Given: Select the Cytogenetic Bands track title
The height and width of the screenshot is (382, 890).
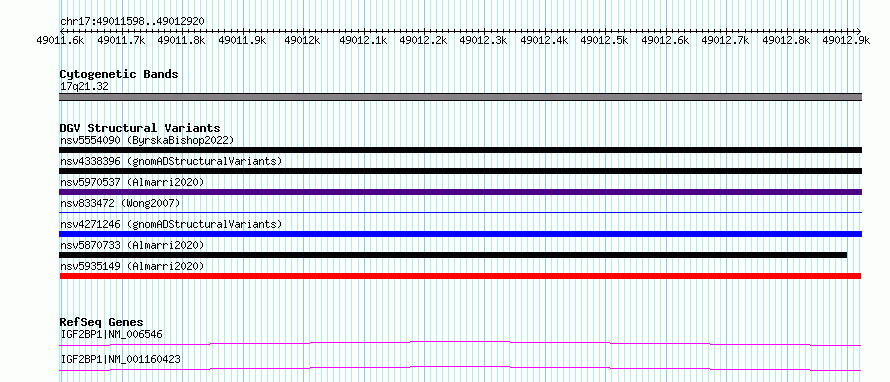Looking at the screenshot, I should click(x=119, y=74).
